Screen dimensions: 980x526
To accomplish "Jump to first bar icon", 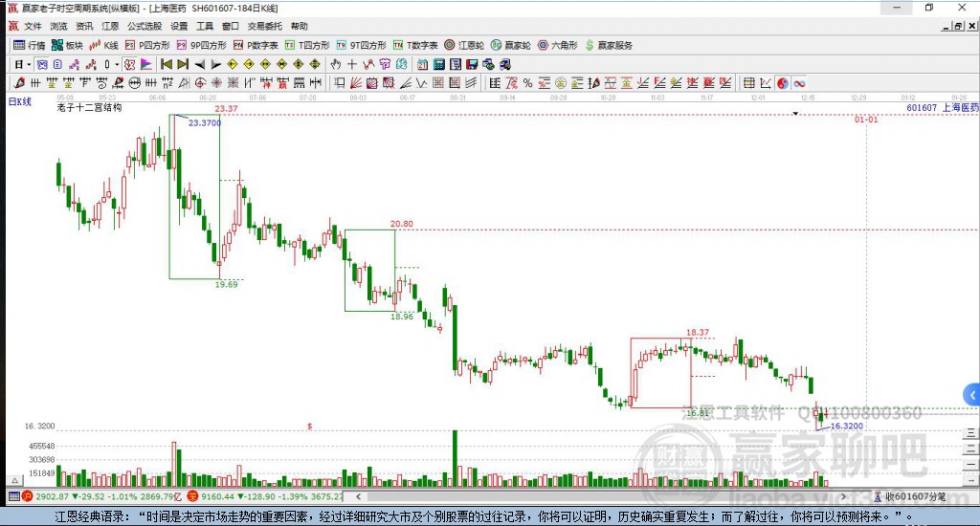I will [167, 64].
